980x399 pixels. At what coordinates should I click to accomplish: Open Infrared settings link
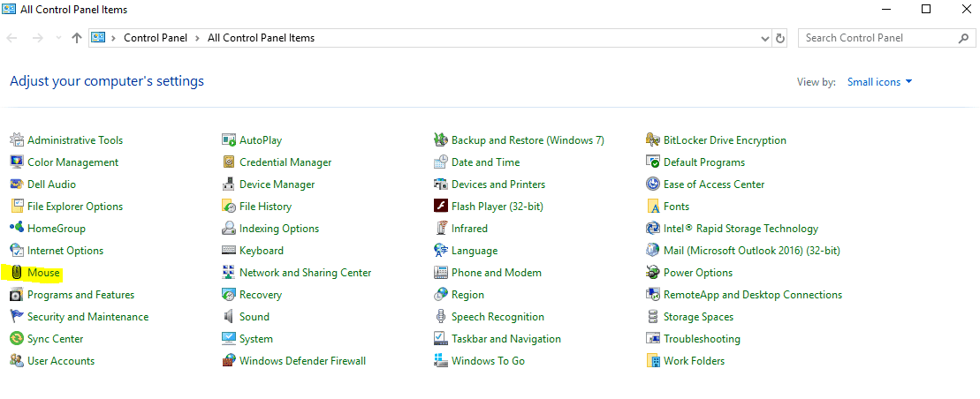tap(469, 228)
